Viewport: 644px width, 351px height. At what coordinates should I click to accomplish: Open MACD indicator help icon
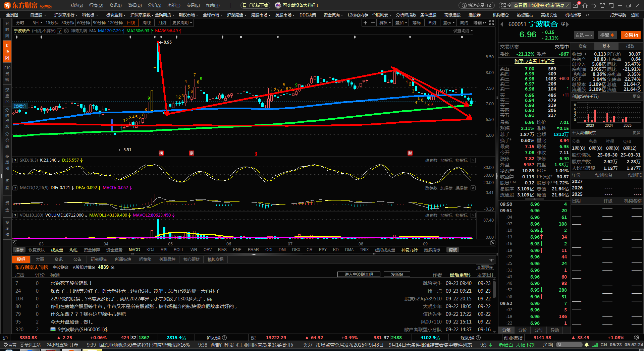[x=15, y=188]
